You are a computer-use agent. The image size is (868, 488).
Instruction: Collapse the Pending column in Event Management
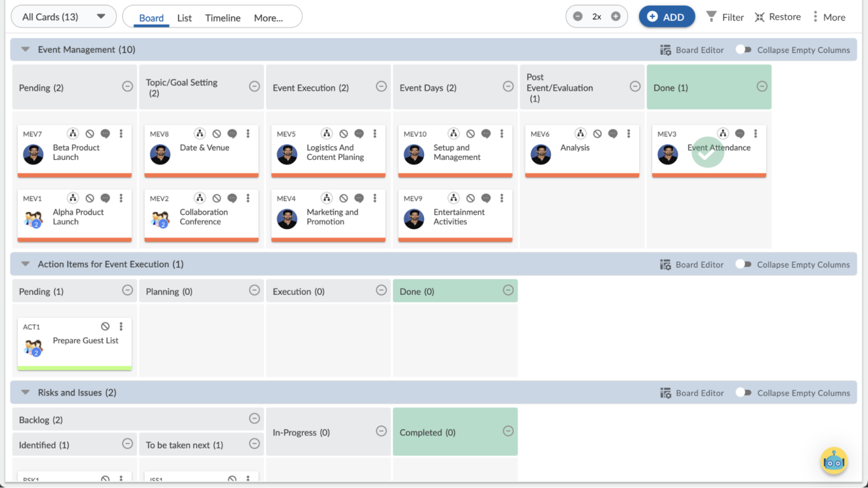[128, 86]
